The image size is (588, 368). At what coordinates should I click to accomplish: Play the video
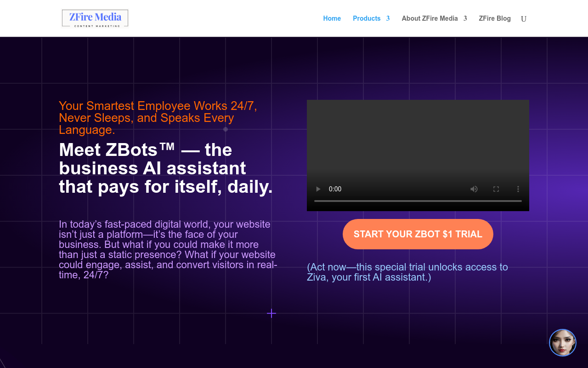[318, 189]
